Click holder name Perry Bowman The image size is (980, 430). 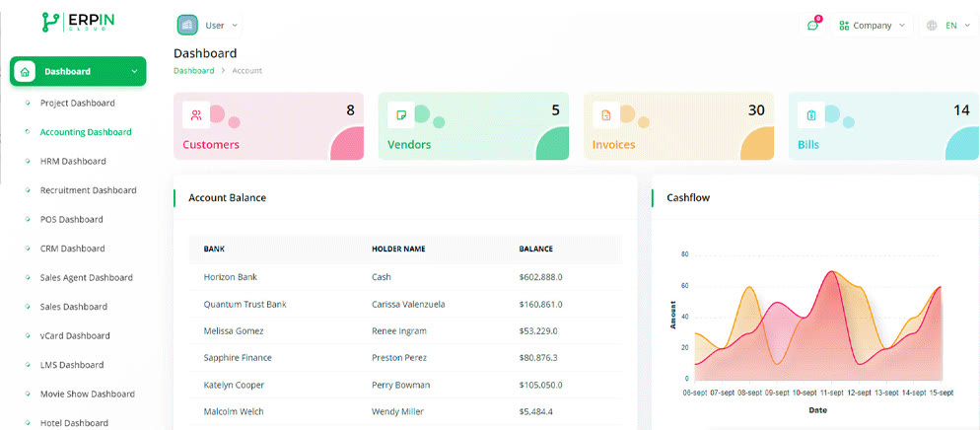(400, 385)
